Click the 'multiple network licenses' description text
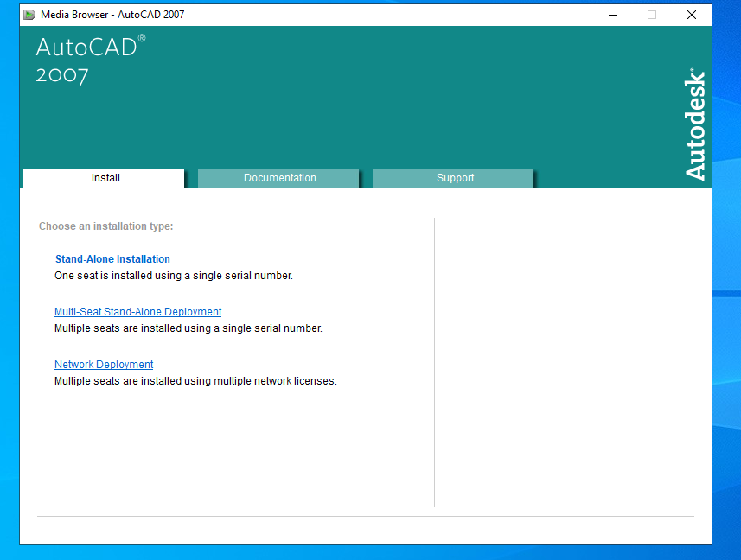The height and width of the screenshot is (560, 741). click(x=195, y=381)
